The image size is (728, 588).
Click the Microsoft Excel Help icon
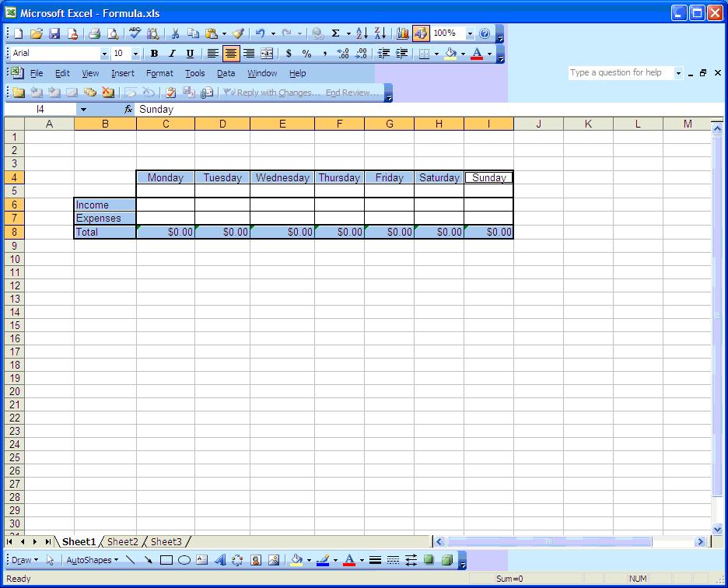(x=485, y=33)
